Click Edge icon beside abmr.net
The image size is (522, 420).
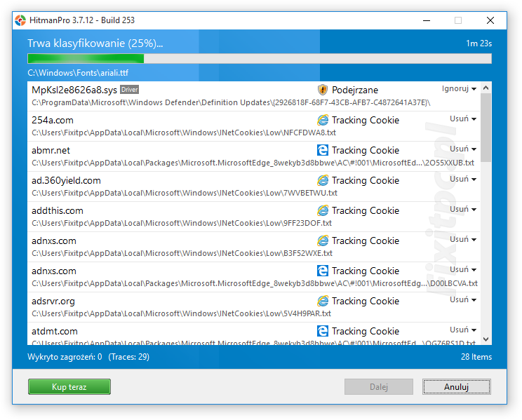322,150
